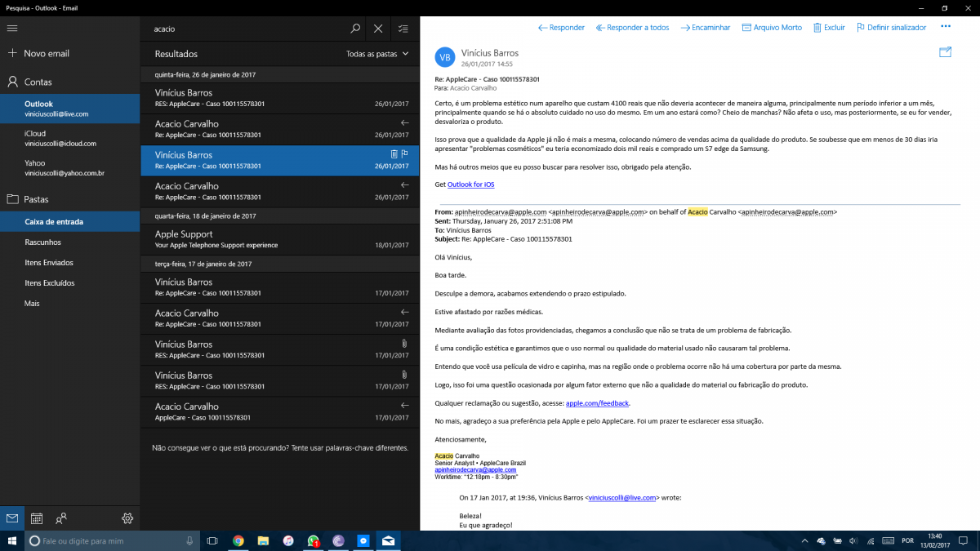
Task: Launch Google Chrome from the taskbar
Action: tap(238, 540)
